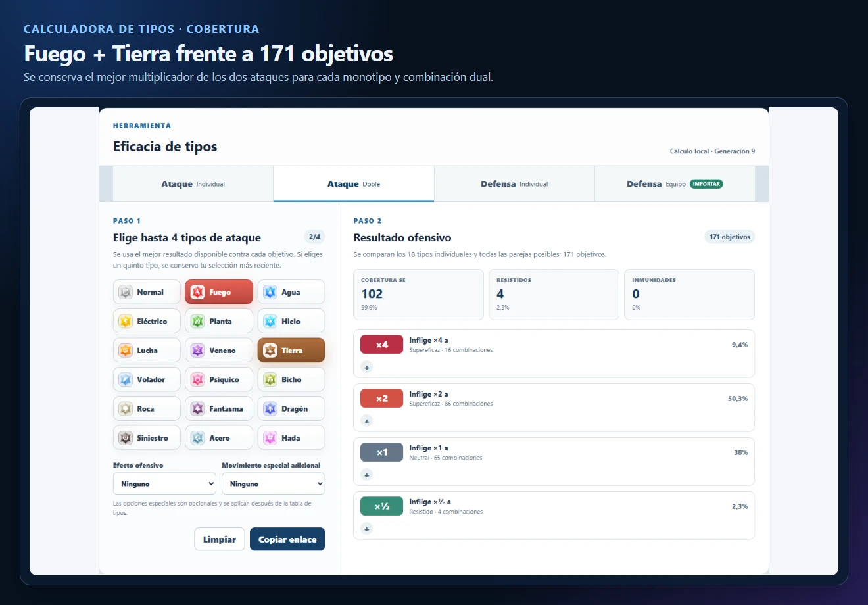This screenshot has height=605, width=868.
Task: Expand the ×4 super effective list
Action: 367,367
